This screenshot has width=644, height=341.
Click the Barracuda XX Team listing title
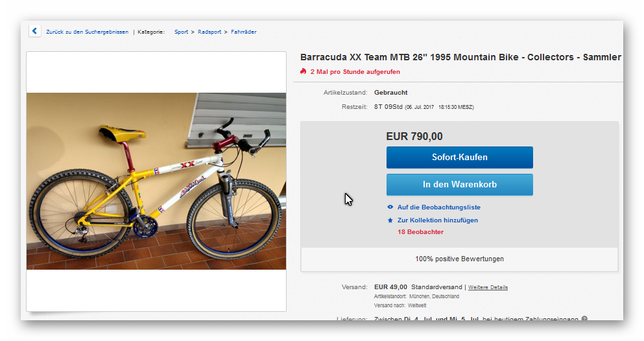pos(460,58)
